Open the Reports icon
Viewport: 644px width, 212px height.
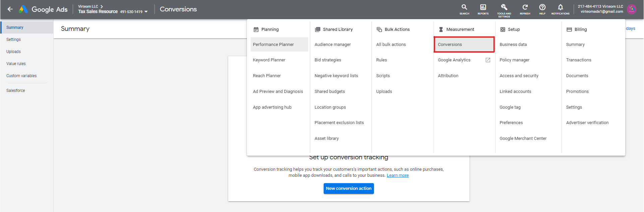[x=483, y=7]
